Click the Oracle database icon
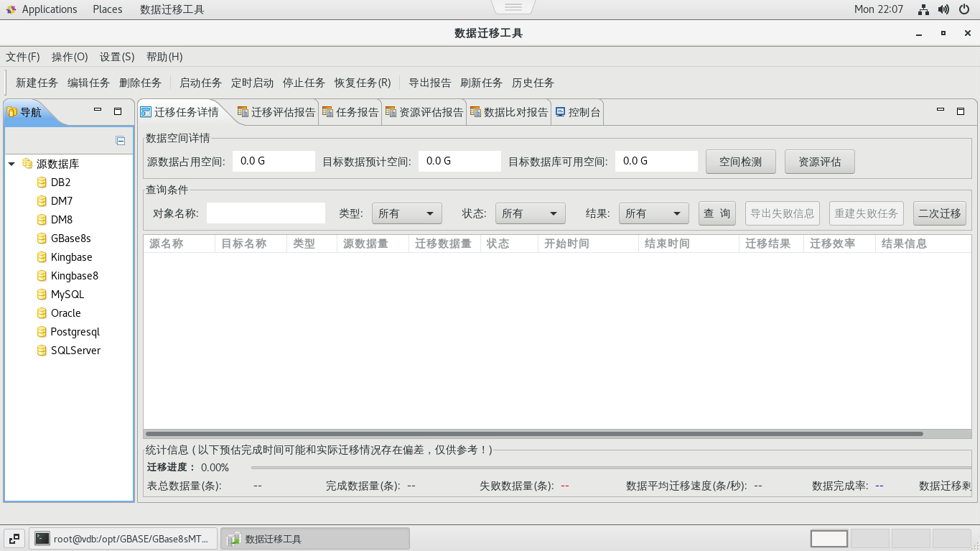The image size is (980, 551). (42, 313)
